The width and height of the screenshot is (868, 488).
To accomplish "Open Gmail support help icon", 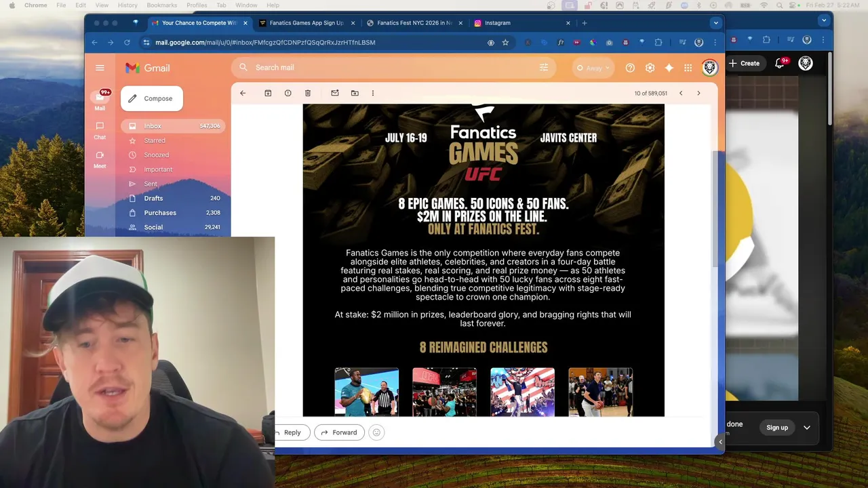I will point(630,68).
